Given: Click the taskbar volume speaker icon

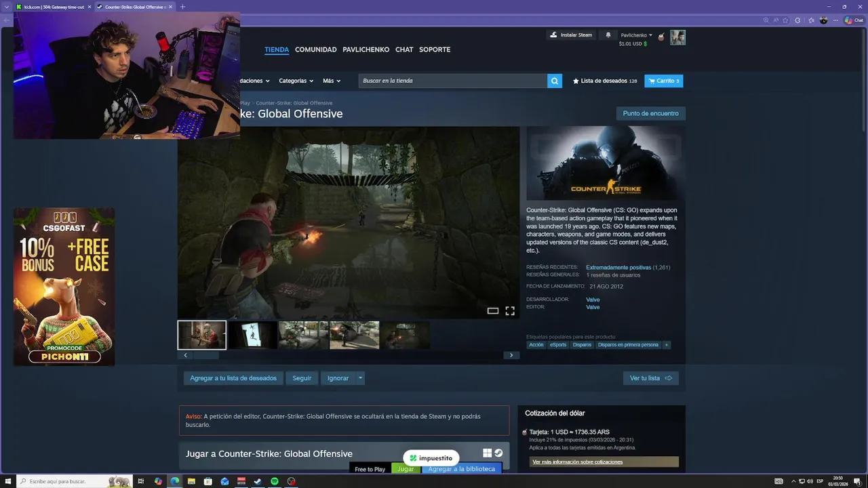Looking at the screenshot, I should point(810,481).
